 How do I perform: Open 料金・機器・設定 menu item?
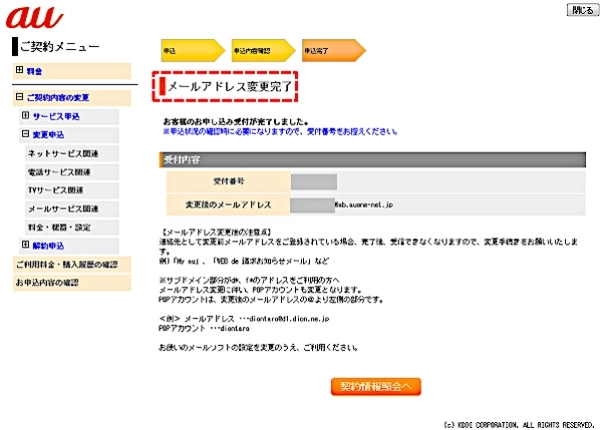(59, 227)
